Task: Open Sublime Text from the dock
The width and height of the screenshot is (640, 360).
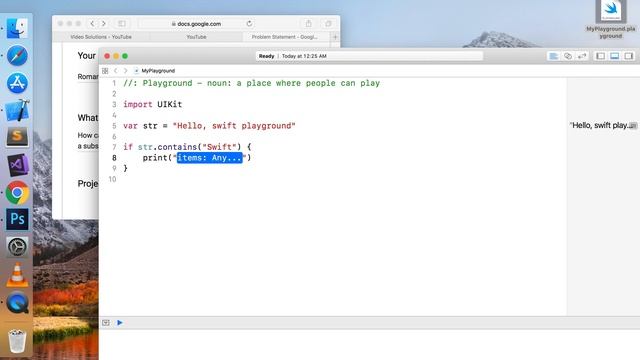Action: [17, 137]
